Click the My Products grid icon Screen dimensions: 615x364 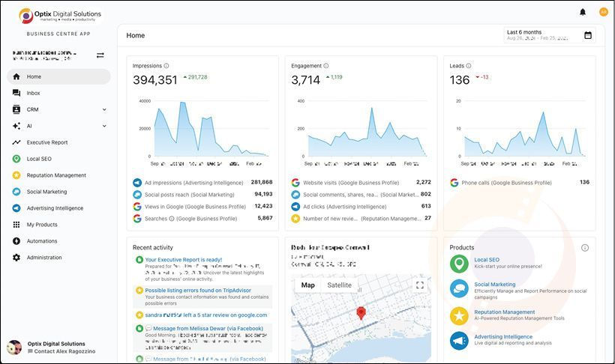pos(16,225)
